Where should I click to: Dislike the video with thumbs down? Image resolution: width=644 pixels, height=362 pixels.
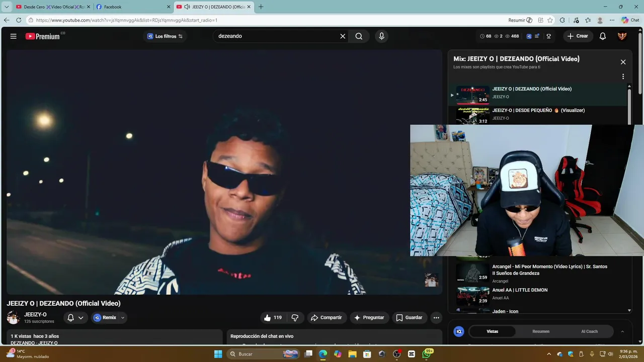point(295,318)
